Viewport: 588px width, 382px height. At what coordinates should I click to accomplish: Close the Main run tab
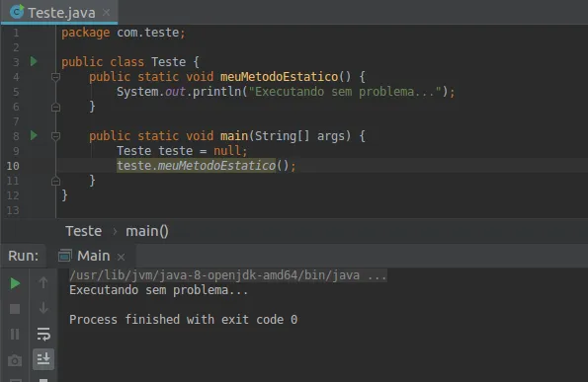tap(121, 257)
